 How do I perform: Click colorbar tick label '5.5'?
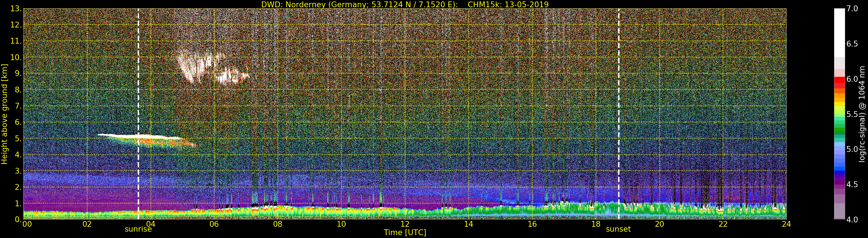(x=852, y=114)
